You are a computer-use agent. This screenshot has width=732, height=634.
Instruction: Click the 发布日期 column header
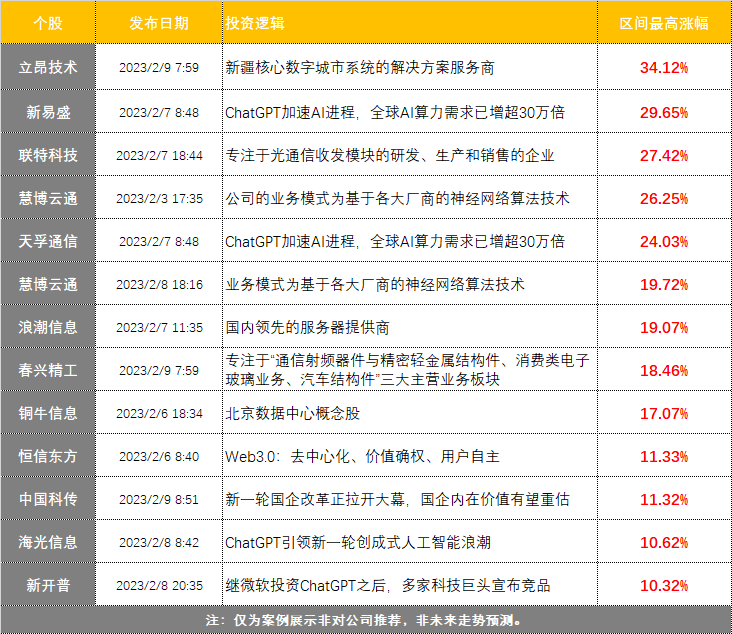coord(159,23)
